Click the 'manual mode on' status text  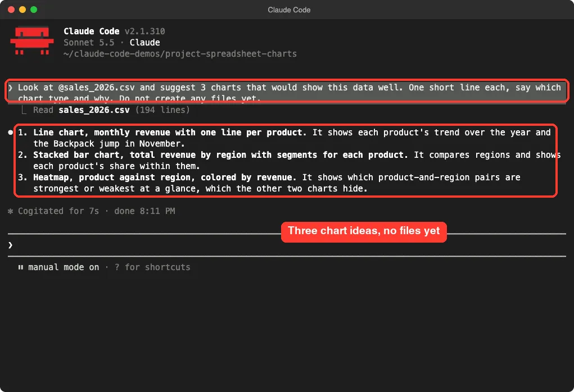pos(64,267)
